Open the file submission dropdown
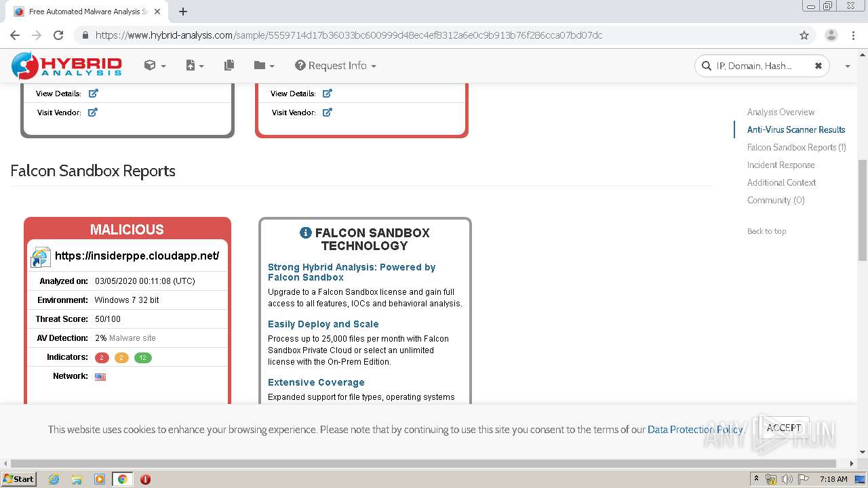 [195, 65]
